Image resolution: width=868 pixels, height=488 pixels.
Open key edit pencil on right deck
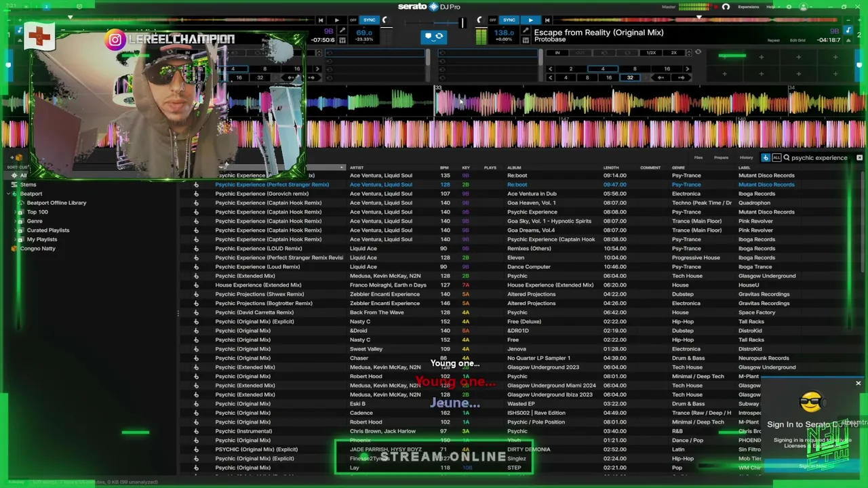(525, 31)
